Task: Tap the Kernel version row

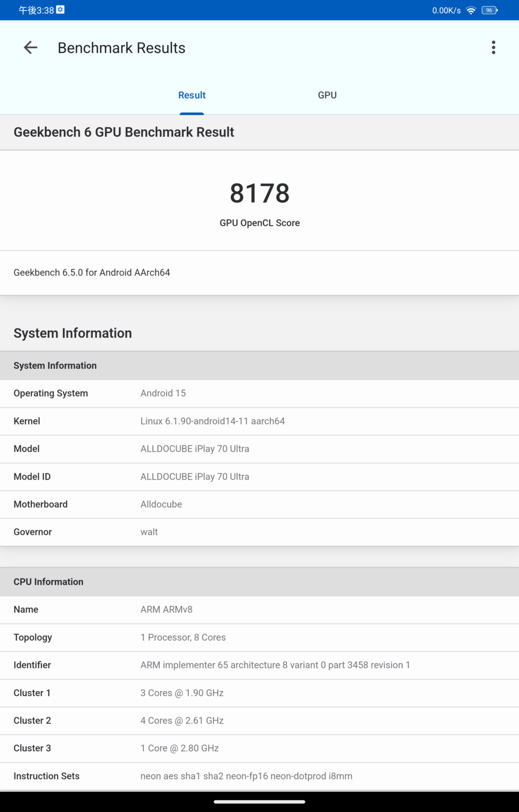Action: pyautogui.click(x=259, y=421)
